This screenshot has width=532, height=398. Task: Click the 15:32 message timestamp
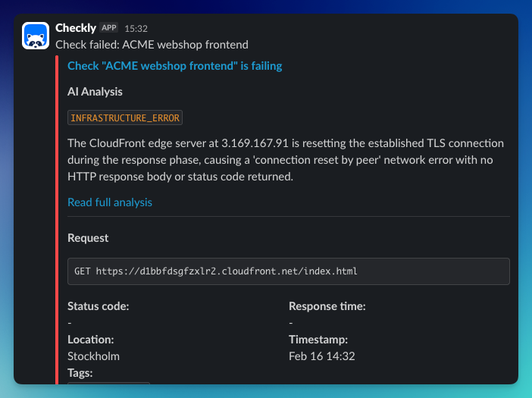136,28
